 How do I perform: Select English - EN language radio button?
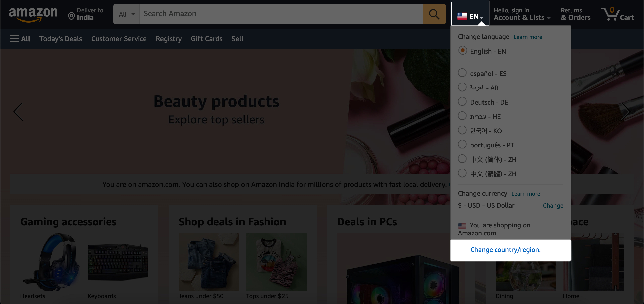point(462,50)
